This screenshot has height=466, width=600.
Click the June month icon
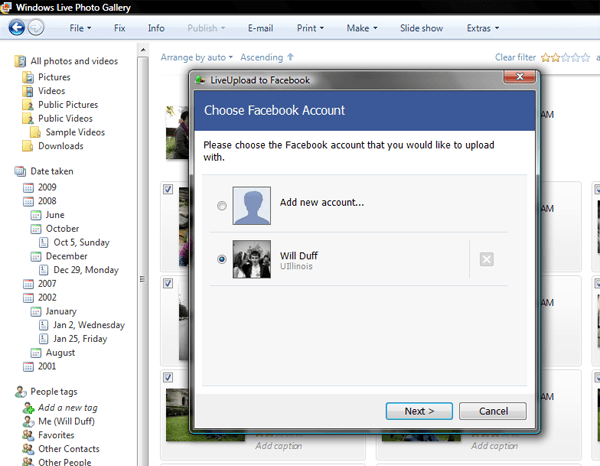click(36, 215)
